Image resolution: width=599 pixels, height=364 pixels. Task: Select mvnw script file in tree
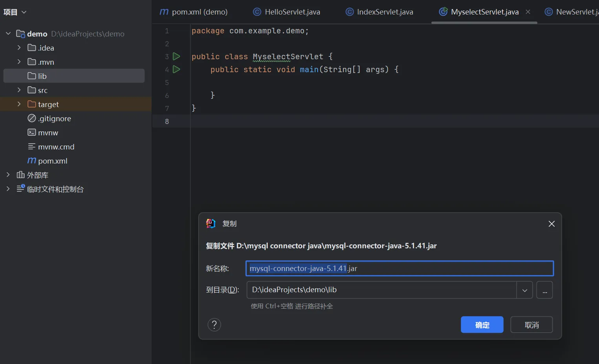(x=48, y=133)
